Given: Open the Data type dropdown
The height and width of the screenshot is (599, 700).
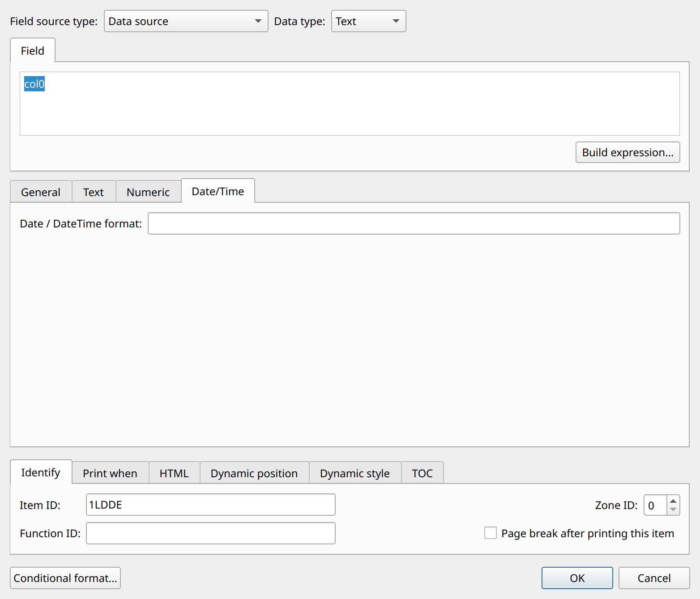Looking at the screenshot, I should 368,21.
